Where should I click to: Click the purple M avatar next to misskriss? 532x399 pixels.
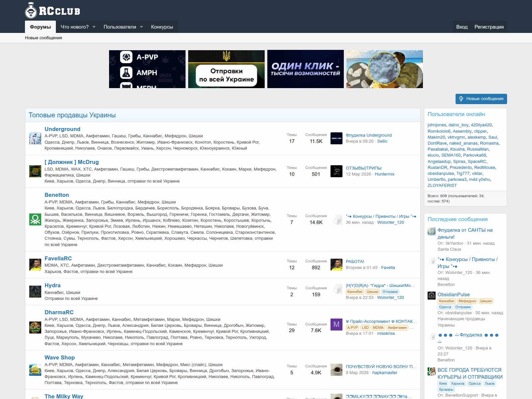pyautogui.click(x=336, y=325)
